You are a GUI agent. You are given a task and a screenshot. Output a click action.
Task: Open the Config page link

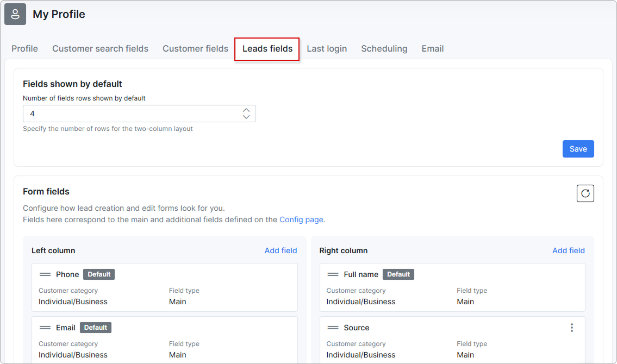pos(301,219)
